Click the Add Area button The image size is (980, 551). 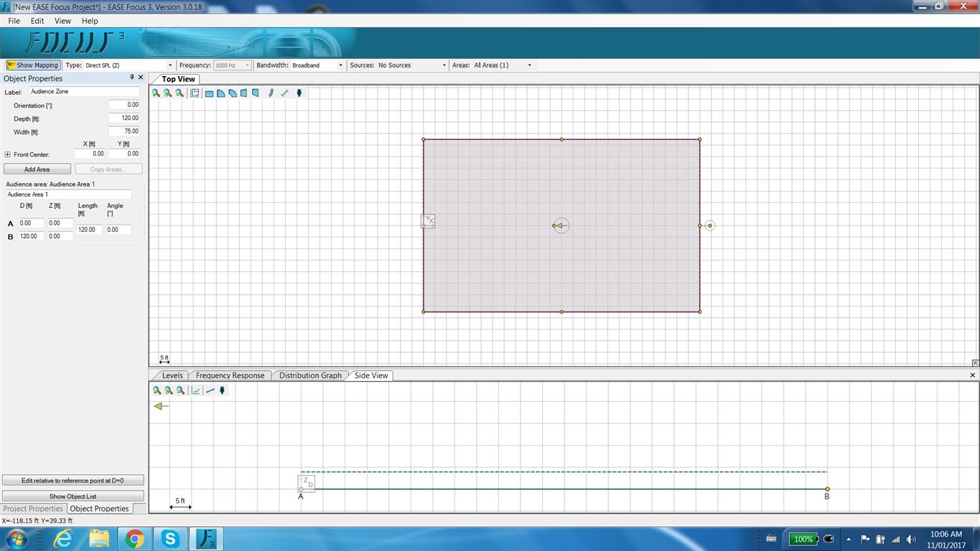37,169
